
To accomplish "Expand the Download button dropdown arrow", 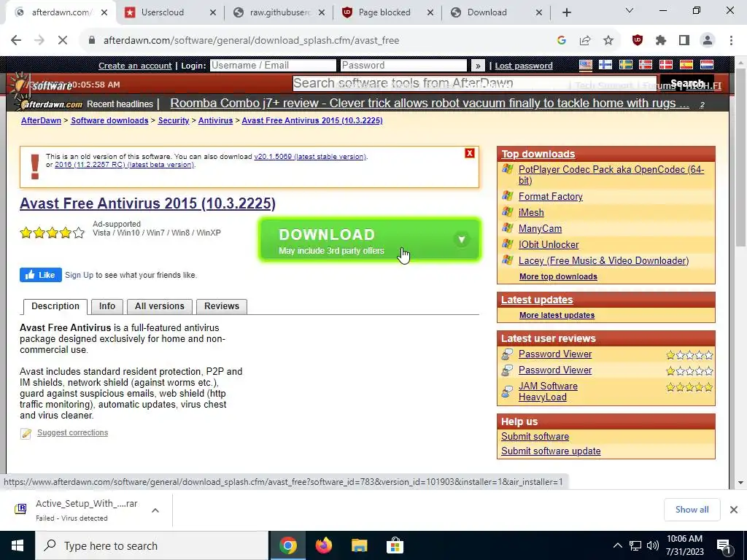I will tap(461, 239).
